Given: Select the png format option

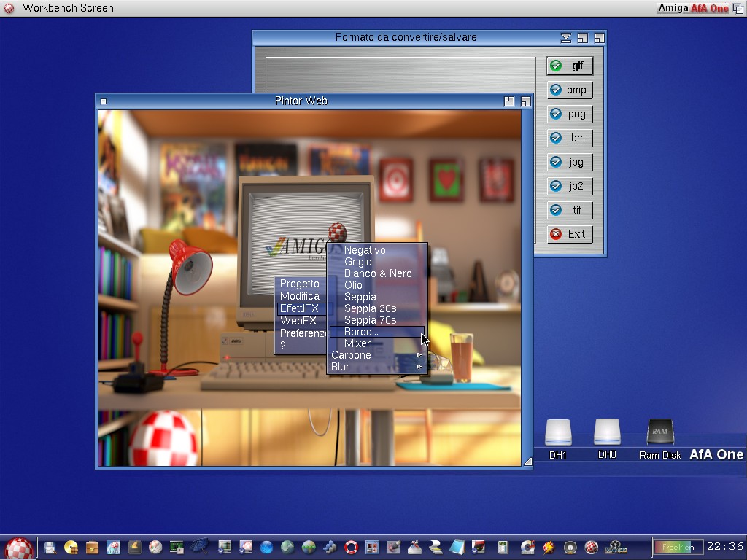Looking at the screenshot, I should coord(569,114).
